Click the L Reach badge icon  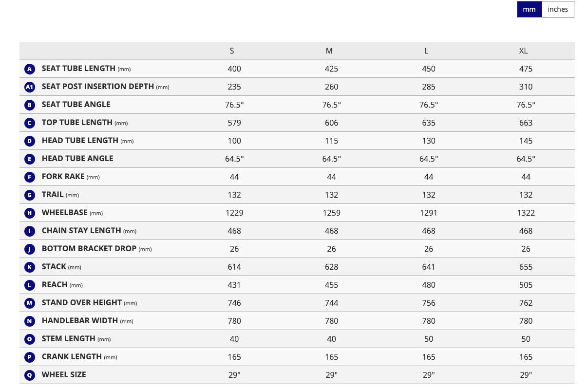point(30,285)
